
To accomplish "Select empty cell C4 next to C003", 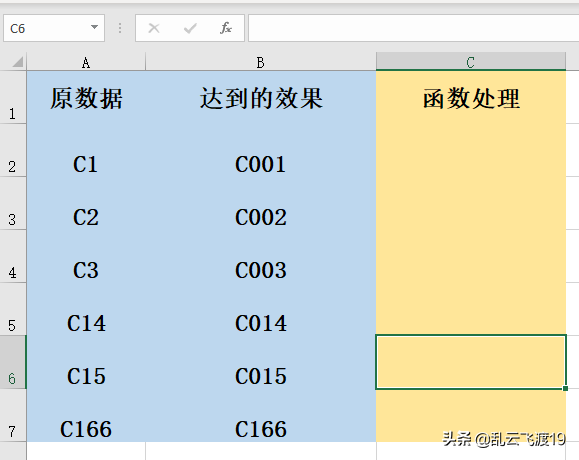I will (471, 256).
